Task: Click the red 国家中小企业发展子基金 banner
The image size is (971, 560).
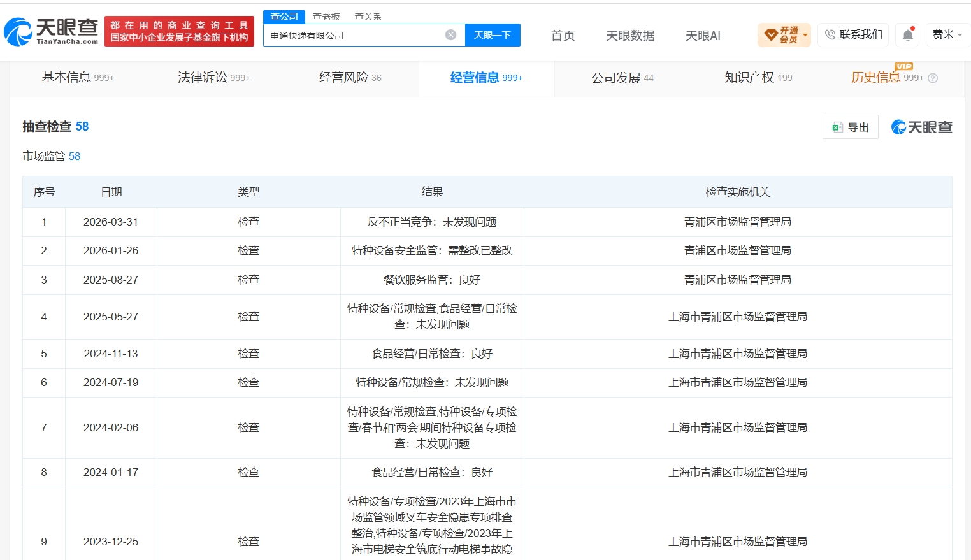Action: tap(179, 31)
